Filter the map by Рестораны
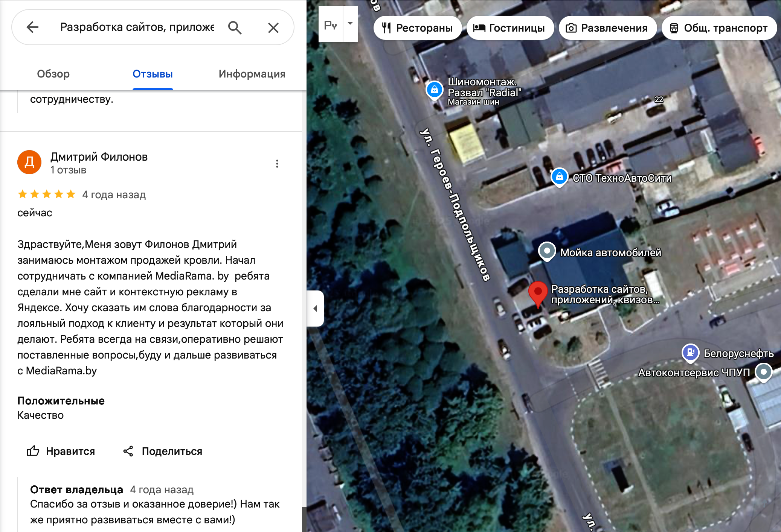The height and width of the screenshot is (532, 781). (417, 28)
